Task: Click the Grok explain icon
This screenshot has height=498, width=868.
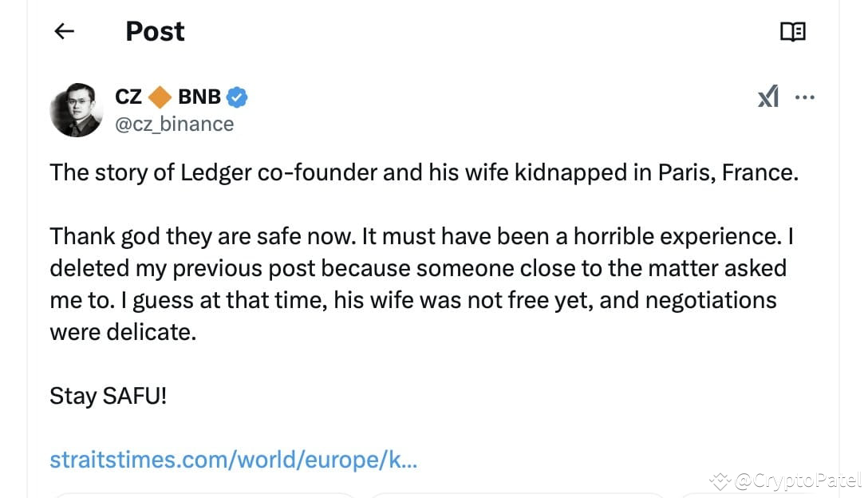Action: (x=767, y=97)
